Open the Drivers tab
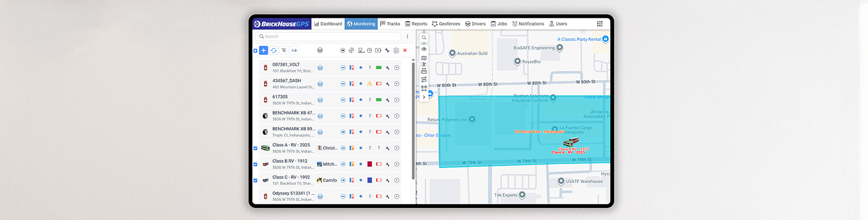This screenshot has width=868, height=220. [x=475, y=24]
